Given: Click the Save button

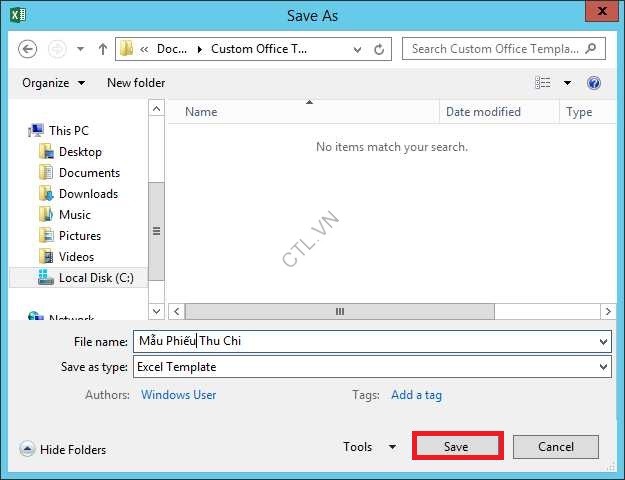Looking at the screenshot, I should point(458,447).
